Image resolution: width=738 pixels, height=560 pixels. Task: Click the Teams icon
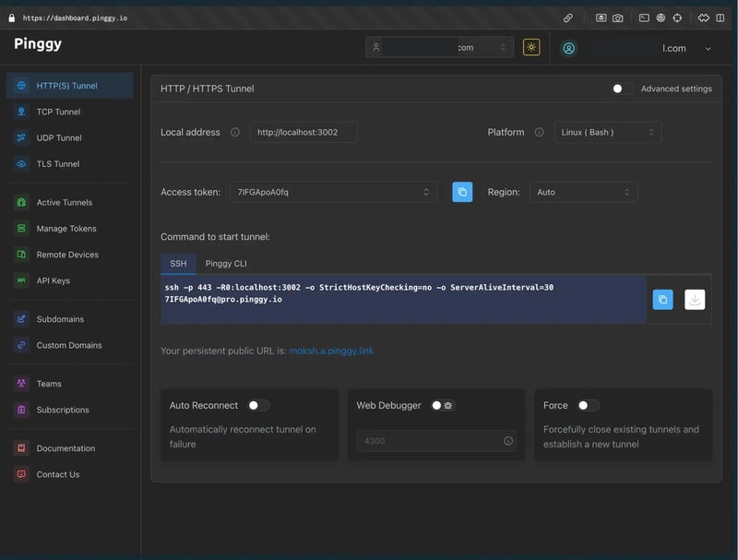coord(21,384)
